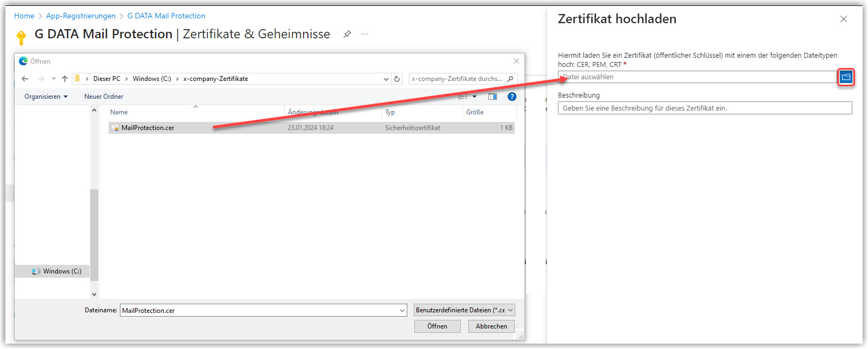Open App-Registrierungen breadcrumb link
Screen dimensions: 868x349
81,16
